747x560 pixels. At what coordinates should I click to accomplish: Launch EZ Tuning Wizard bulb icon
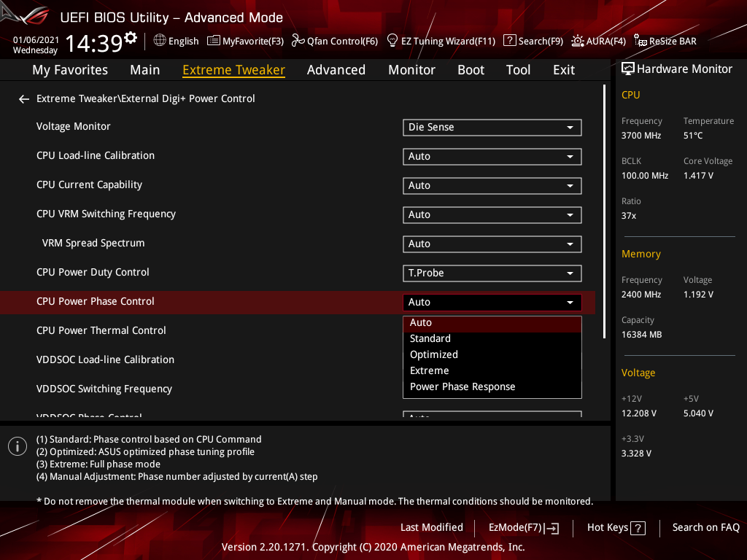(392, 41)
